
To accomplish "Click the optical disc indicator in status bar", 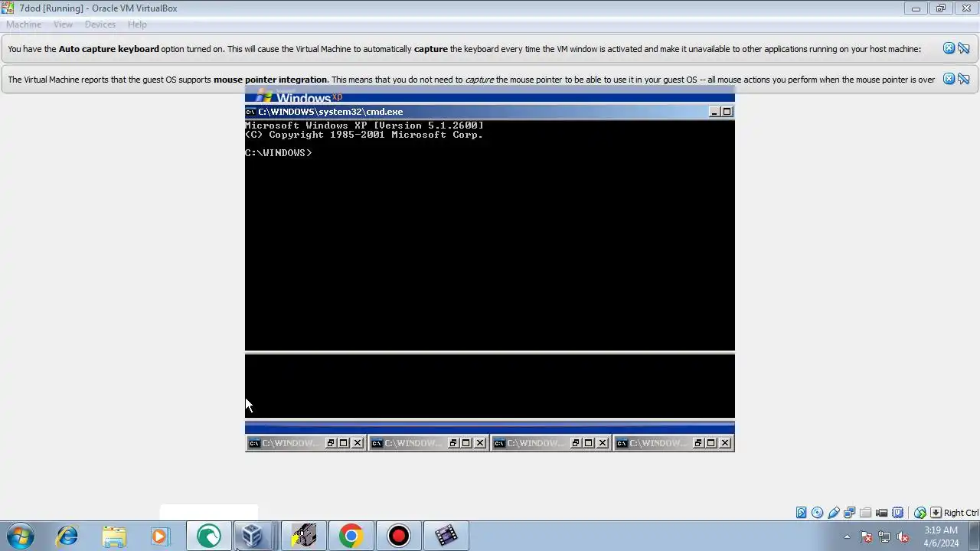I will tap(817, 513).
